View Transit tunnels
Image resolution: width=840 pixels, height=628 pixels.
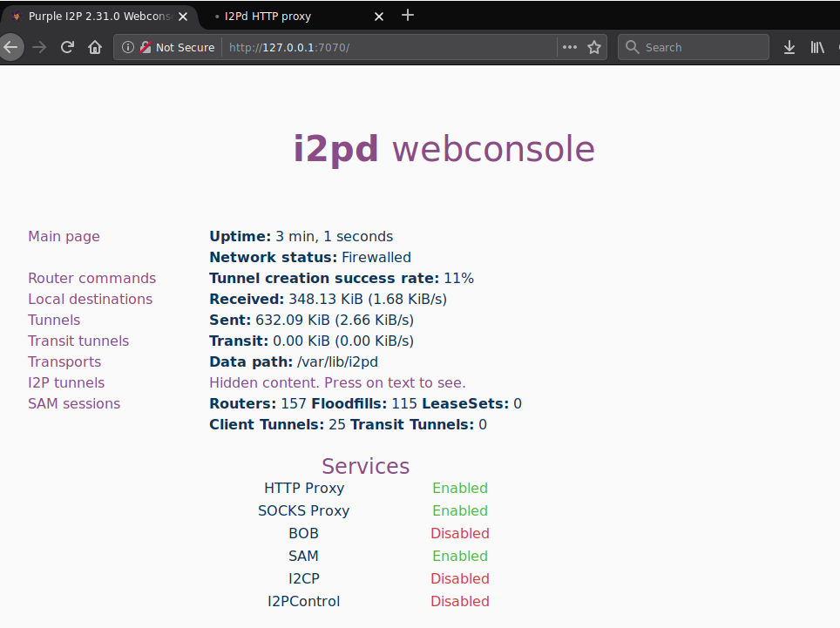[78, 341]
